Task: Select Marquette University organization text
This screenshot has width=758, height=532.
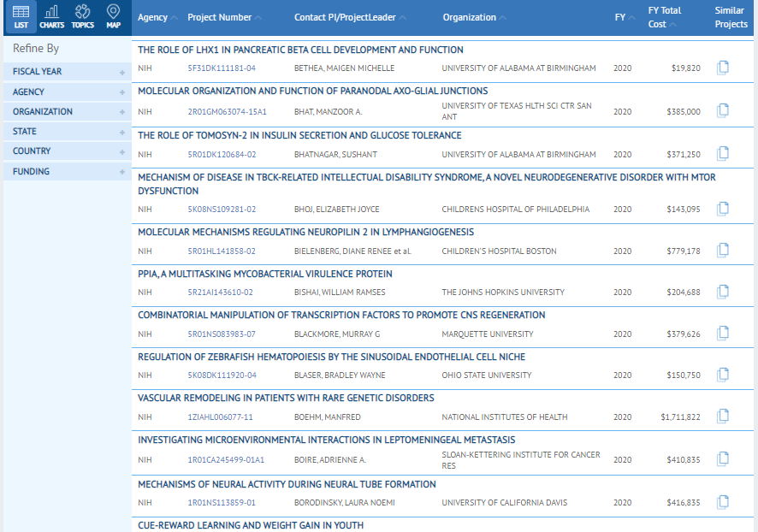Action: click(488, 334)
